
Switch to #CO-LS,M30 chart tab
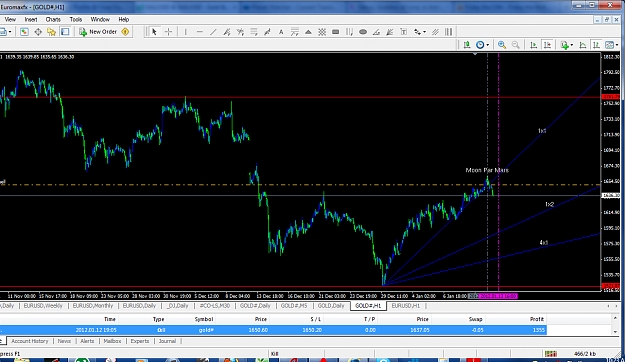[x=215, y=306]
